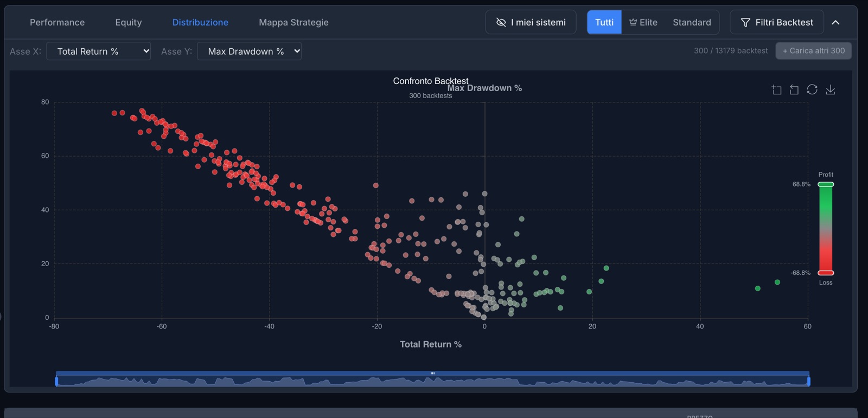Click the "300 backtests" chart subtitle

pos(431,95)
